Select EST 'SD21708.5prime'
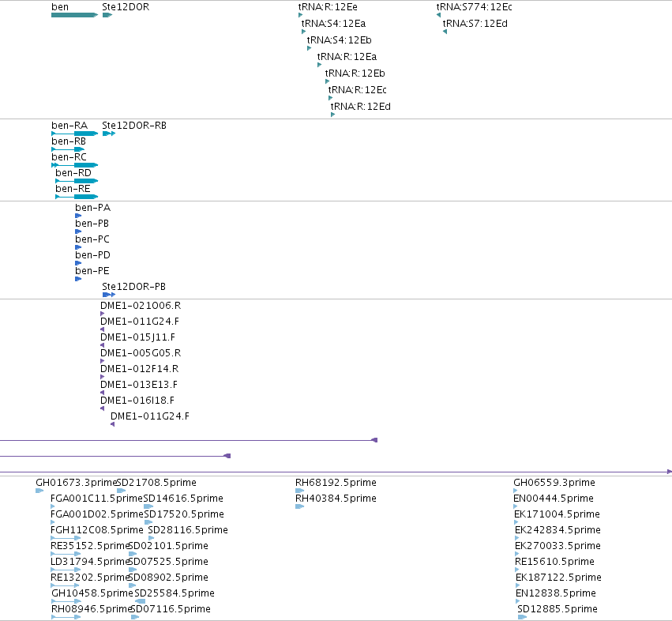 point(156,483)
